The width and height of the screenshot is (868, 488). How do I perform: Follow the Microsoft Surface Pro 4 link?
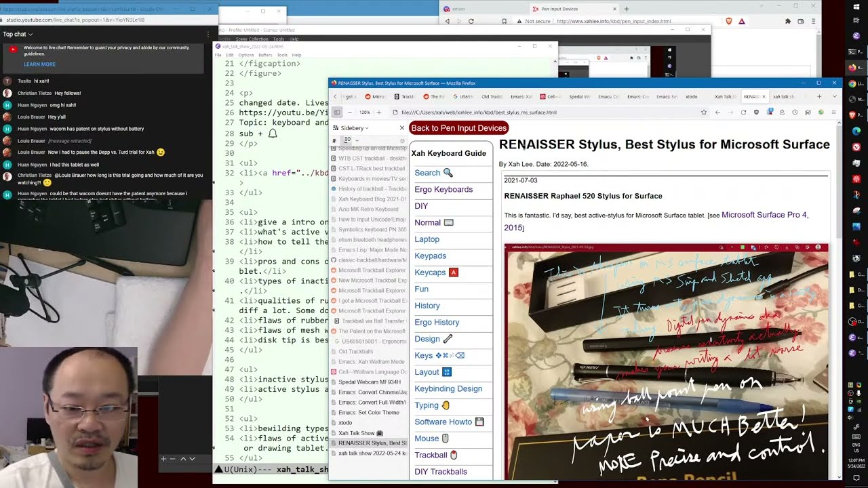[764, 215]
